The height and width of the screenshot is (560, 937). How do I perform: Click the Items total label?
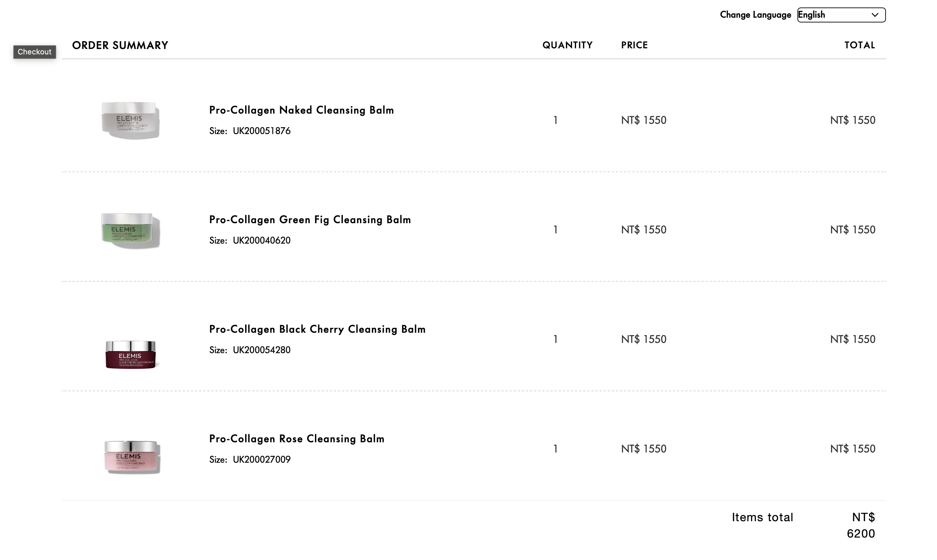[762, 517]
